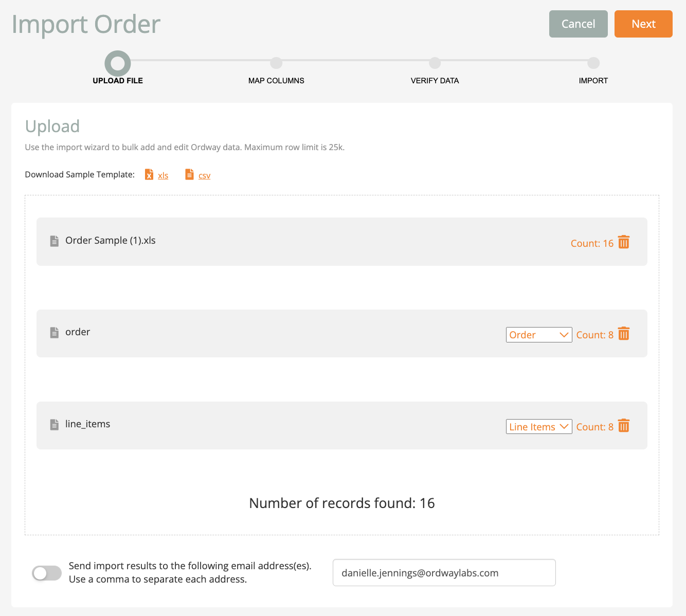Image resolution: width=686 pixels, height=616 pixels.
Task: Click the Send import results label text
Action: point(190,572)
